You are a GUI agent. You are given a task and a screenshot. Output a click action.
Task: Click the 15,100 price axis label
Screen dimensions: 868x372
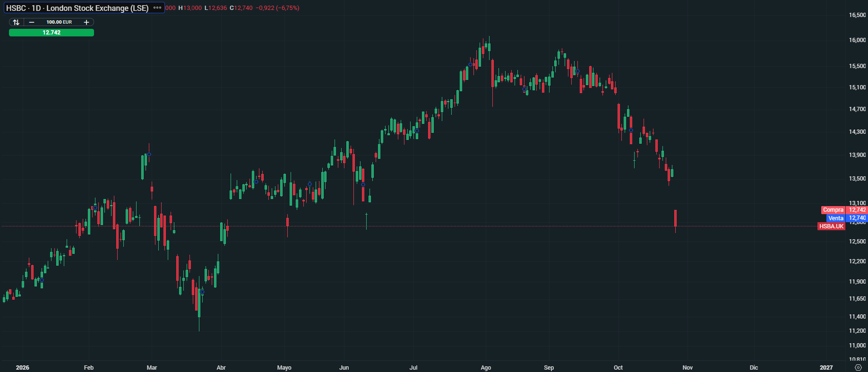[x=857, y=87]
